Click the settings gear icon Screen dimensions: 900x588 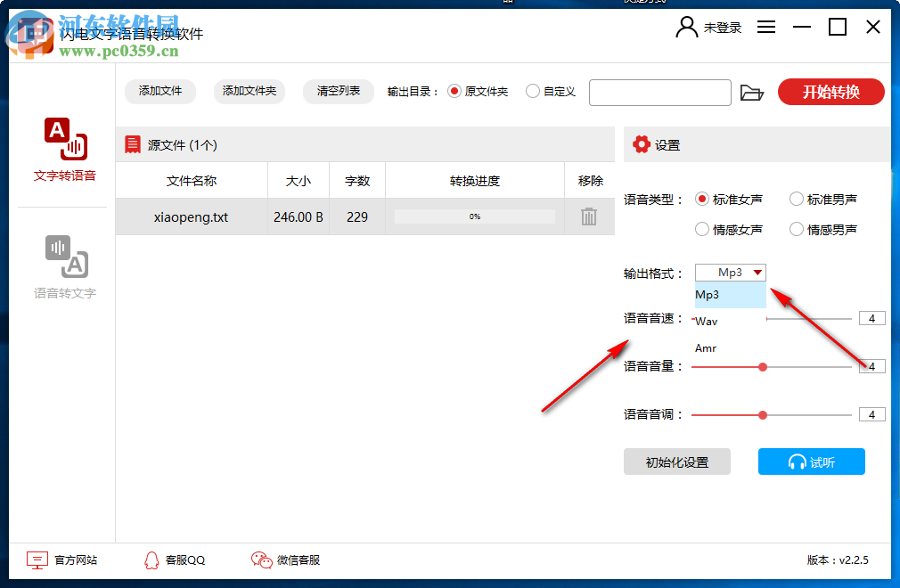[x=641, y=144]
